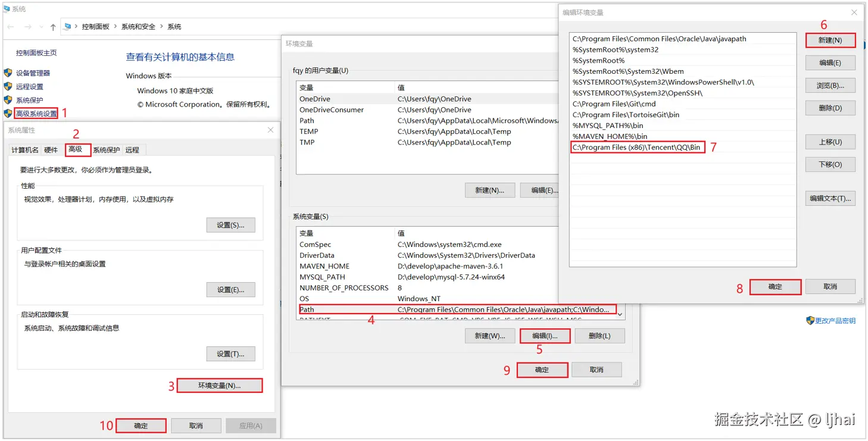Click the shield icon beside 更改产品密钥

pos(810,321)
